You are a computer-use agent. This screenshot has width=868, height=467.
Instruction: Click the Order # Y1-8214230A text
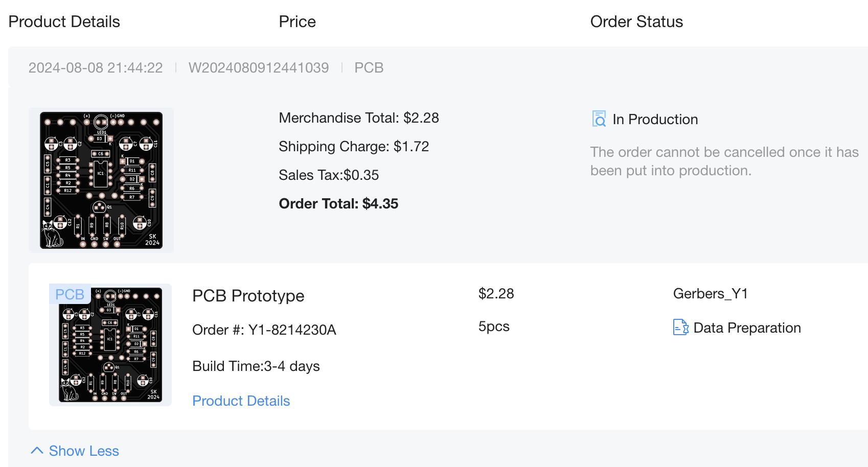[x=264, y=330]
